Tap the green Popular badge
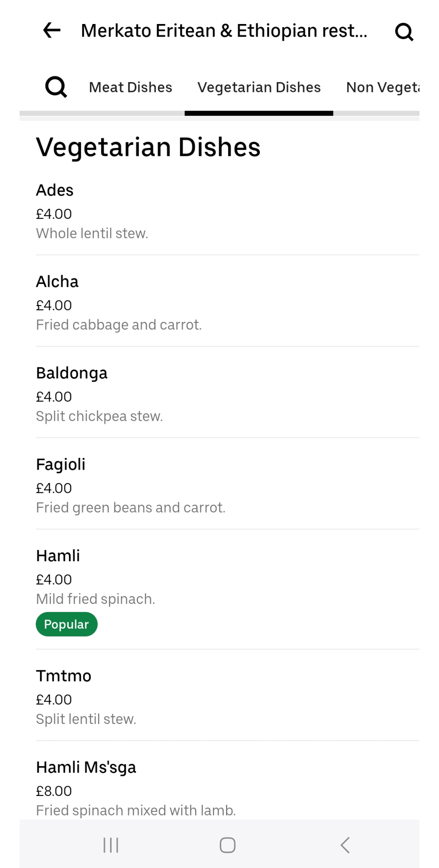439x868 pixels. [67, 624]
